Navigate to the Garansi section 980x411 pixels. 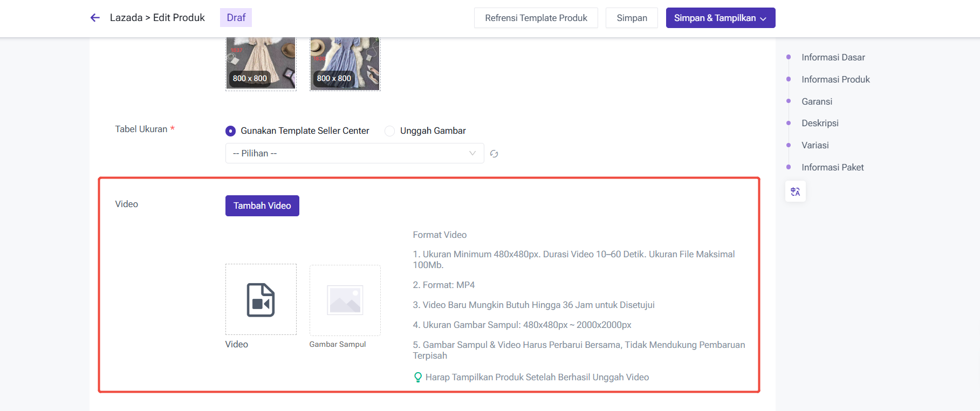click(x=817, y=101)
